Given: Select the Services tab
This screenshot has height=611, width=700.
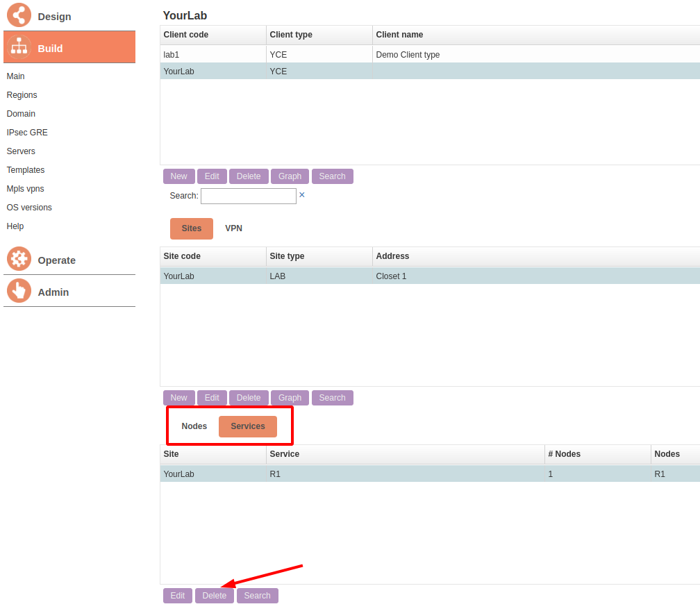Looking at the screenshot, I should tap(248, 426).
